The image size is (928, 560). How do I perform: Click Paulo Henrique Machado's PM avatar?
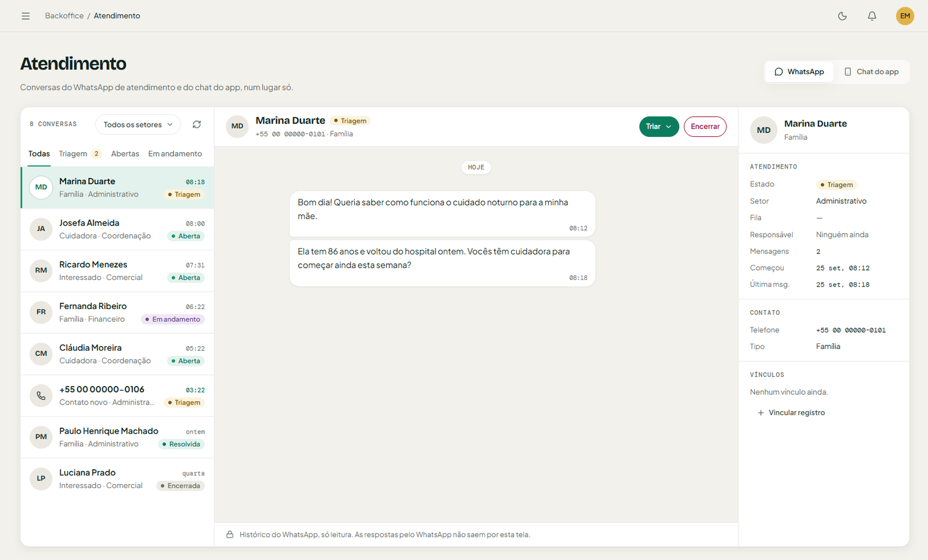[x=41, y=437]
